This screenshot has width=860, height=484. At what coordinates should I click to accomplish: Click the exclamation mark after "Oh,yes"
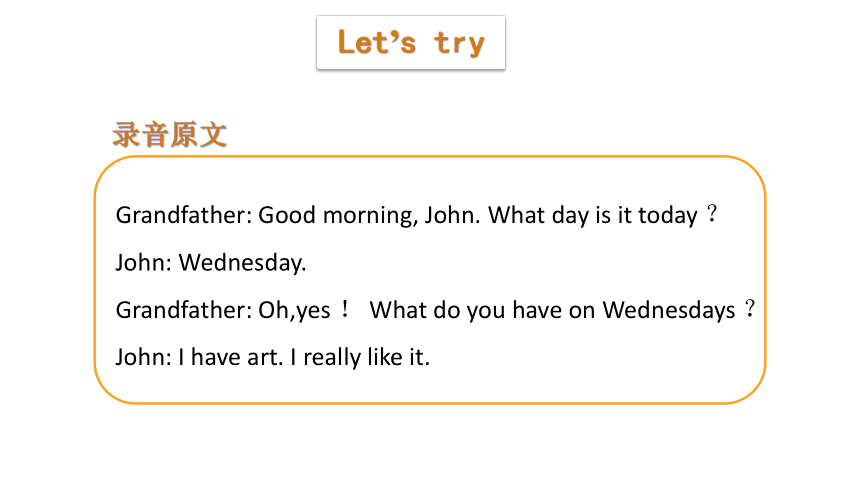pos(344,309)
